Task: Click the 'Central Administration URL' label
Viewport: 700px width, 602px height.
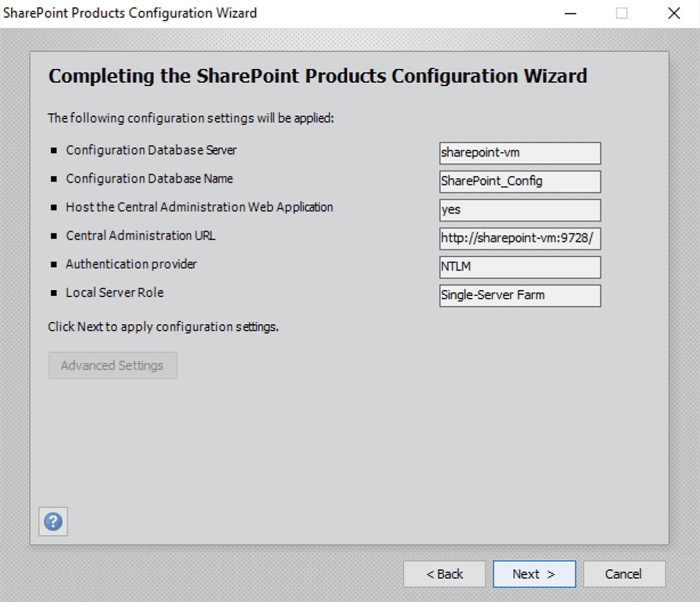Action: coord(141,236)
